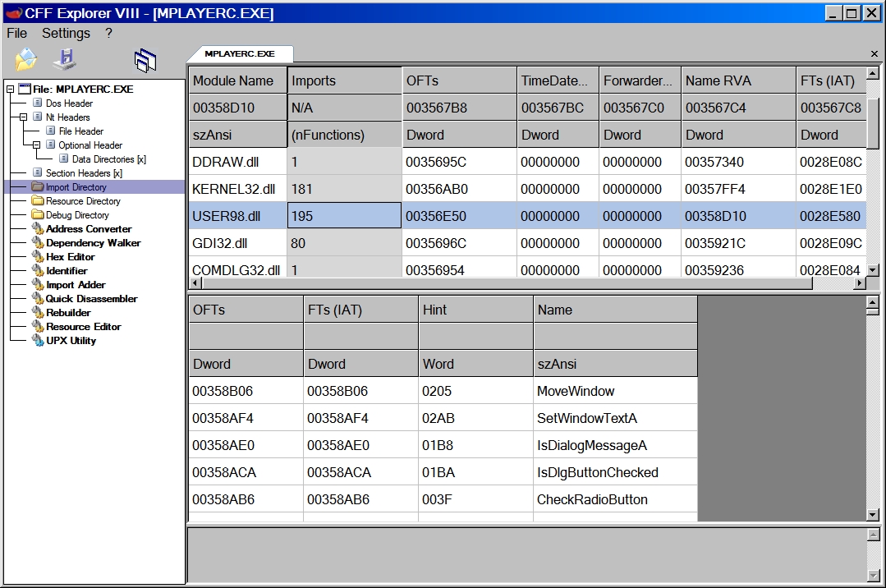Viewport: 886px width, 588px height.
Task: Click the Resource Directory folder icon
Action: coord(38,200)
